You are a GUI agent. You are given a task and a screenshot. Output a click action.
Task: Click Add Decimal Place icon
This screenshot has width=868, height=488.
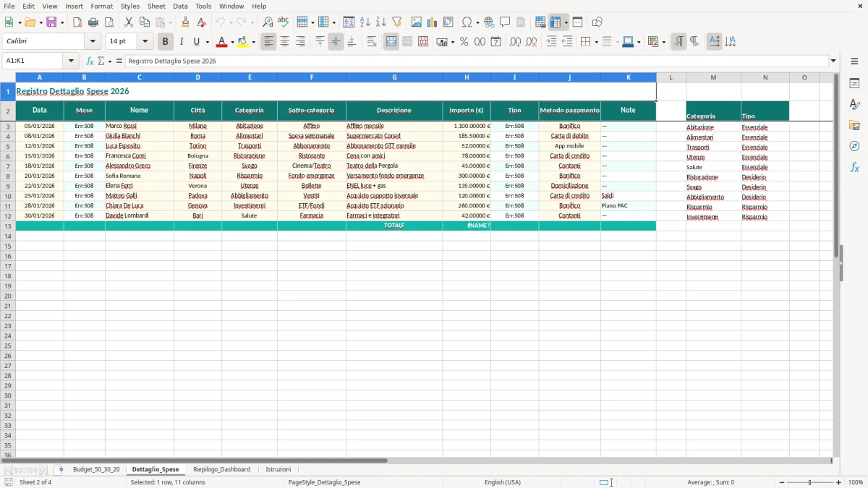516,42
